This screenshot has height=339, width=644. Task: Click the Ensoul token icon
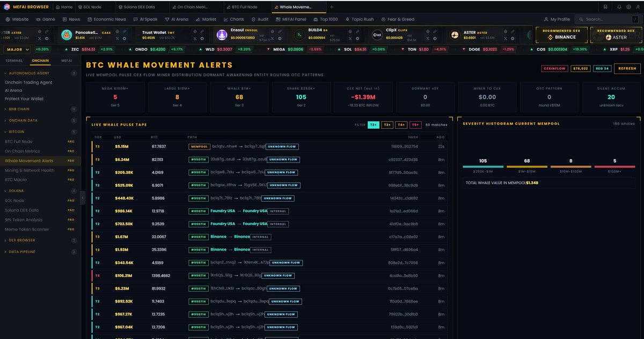click(x=221, y=35)
